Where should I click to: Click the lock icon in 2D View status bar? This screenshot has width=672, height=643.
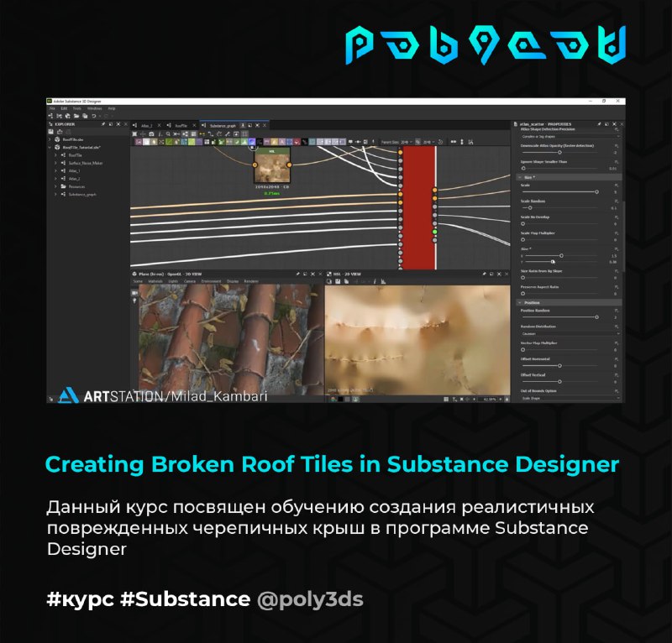point(507,400)
